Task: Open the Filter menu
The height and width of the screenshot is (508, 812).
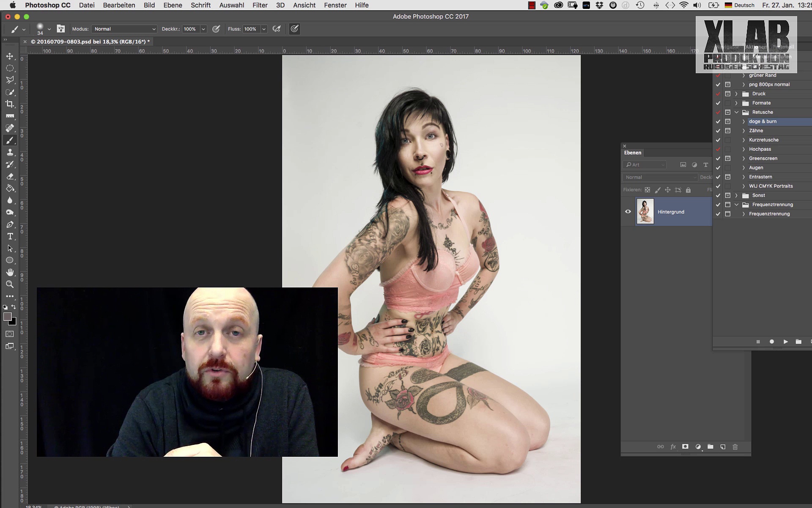Action: pos(260,5)
